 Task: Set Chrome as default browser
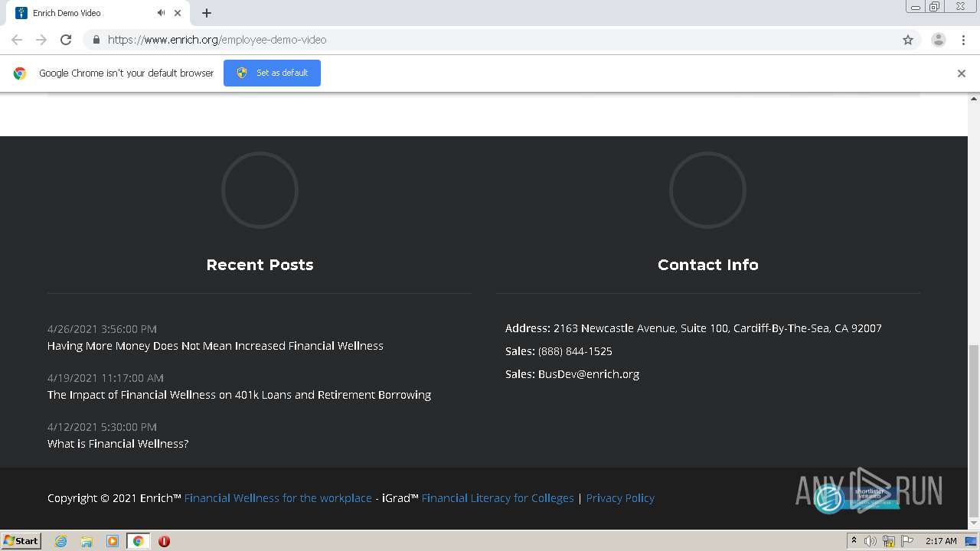point(272,73)
